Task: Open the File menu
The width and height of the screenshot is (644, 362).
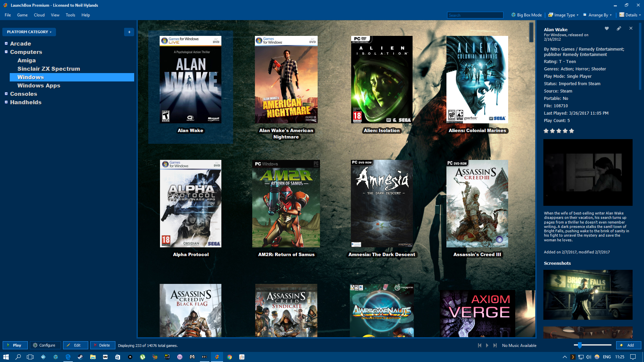Action: click(8, 15)
